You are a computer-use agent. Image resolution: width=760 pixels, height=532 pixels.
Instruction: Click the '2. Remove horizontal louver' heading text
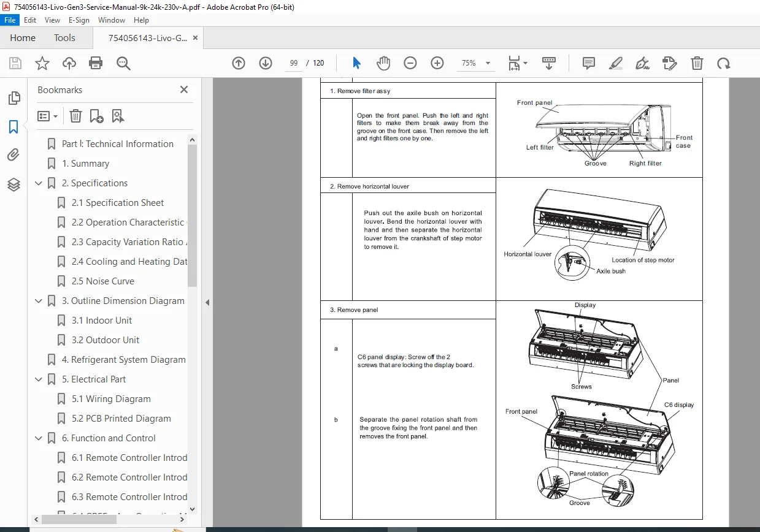[369, 186]
